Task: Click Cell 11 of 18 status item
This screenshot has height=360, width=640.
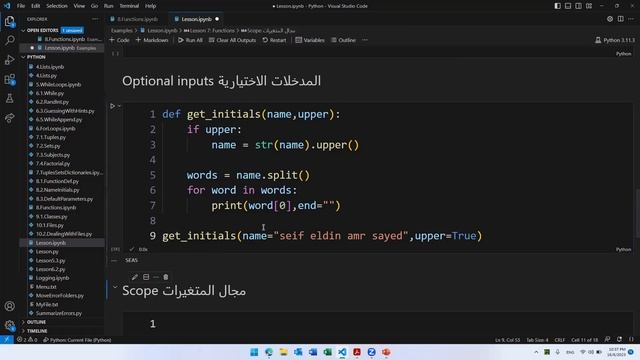Action: [x=584, y=340]
